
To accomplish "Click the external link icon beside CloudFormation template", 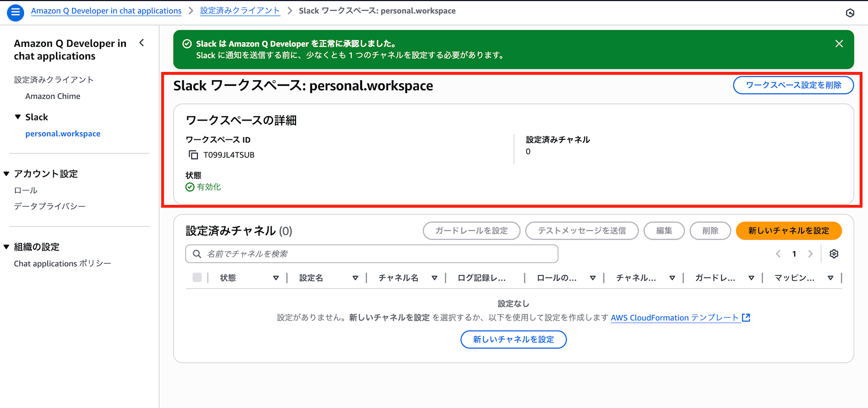I will click(x=746, y=318).
